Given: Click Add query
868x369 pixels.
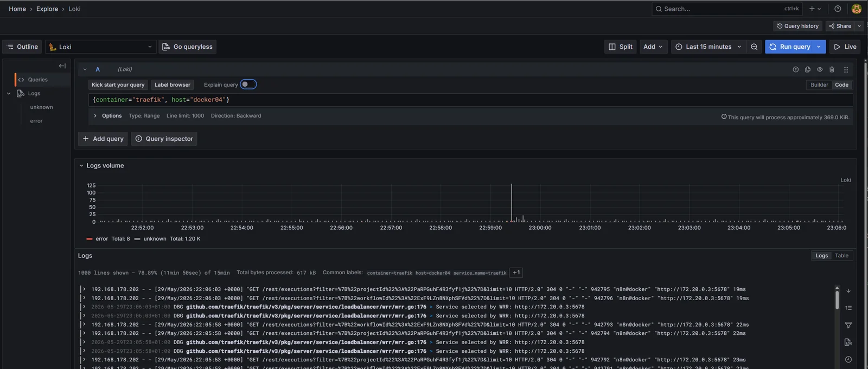Looking at the screenshot, I should click(103, 139).
